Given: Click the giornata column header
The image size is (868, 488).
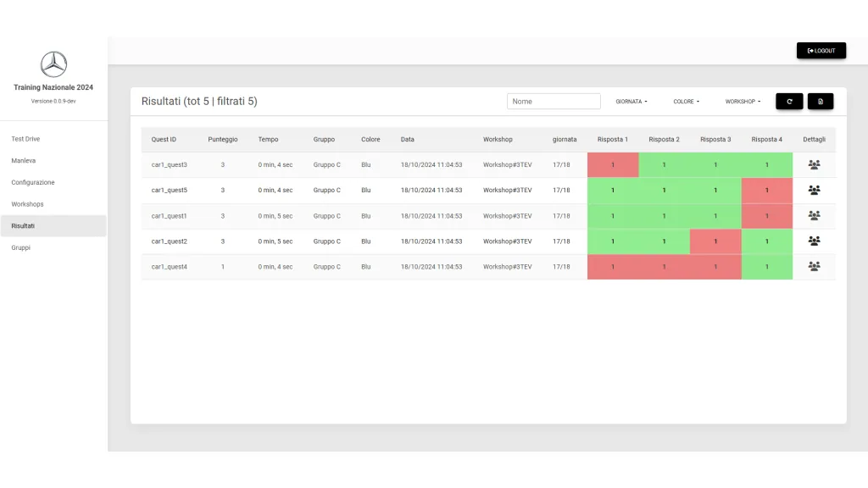Looking at the screenshot, I should tap(564, 140).
